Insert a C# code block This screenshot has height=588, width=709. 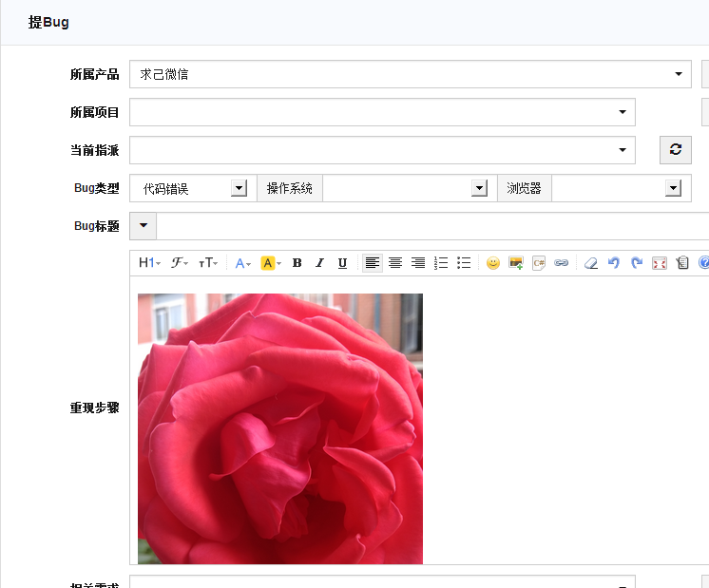pyautogui.click(x=539, y=262)
